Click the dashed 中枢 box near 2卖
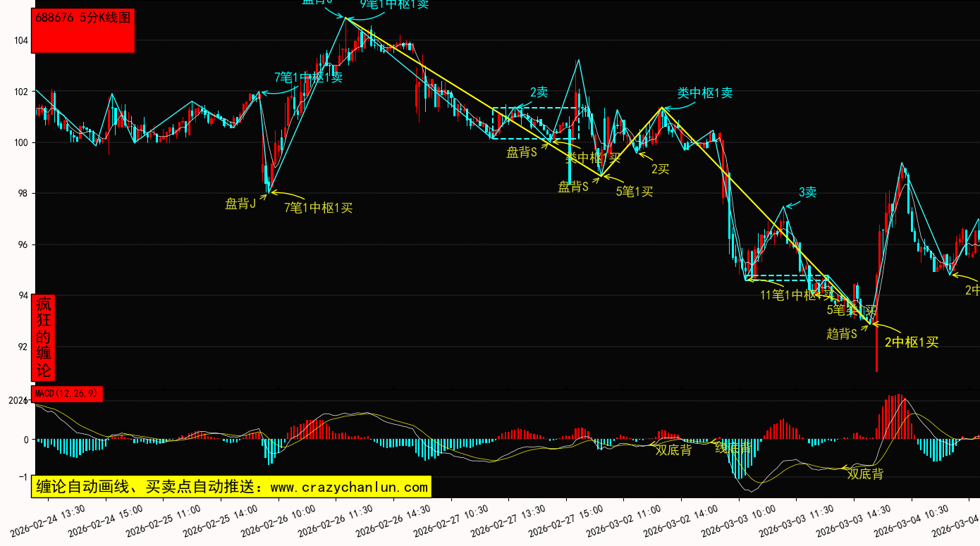Image resolution: width=980 pixels, height=546 pixels. (535, 123)
